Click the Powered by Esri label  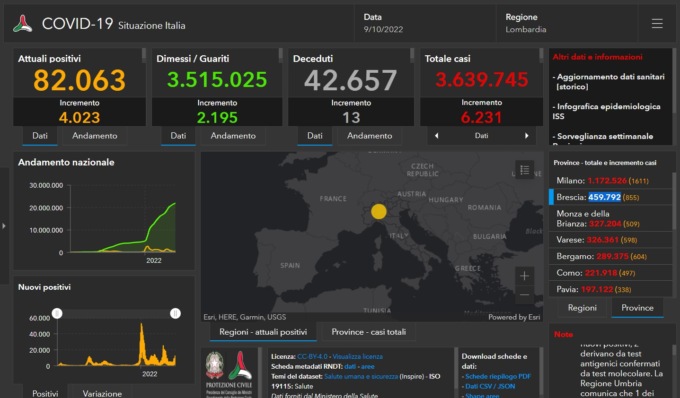pos(514,317)
